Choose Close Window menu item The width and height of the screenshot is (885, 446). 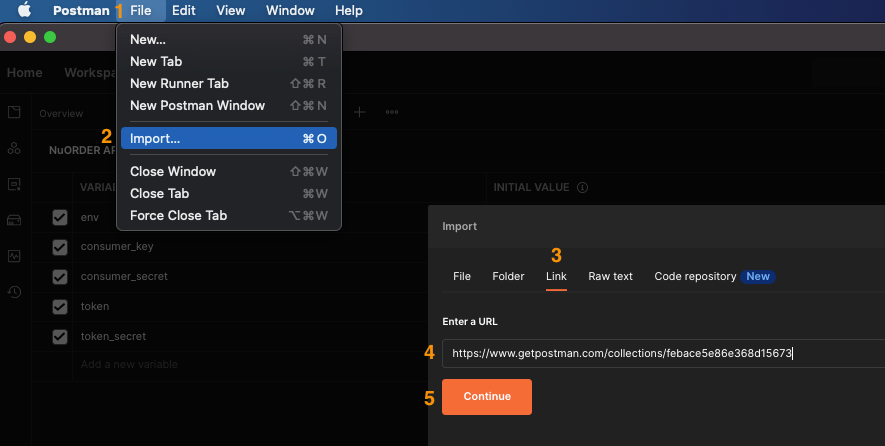tap(229, 172)
